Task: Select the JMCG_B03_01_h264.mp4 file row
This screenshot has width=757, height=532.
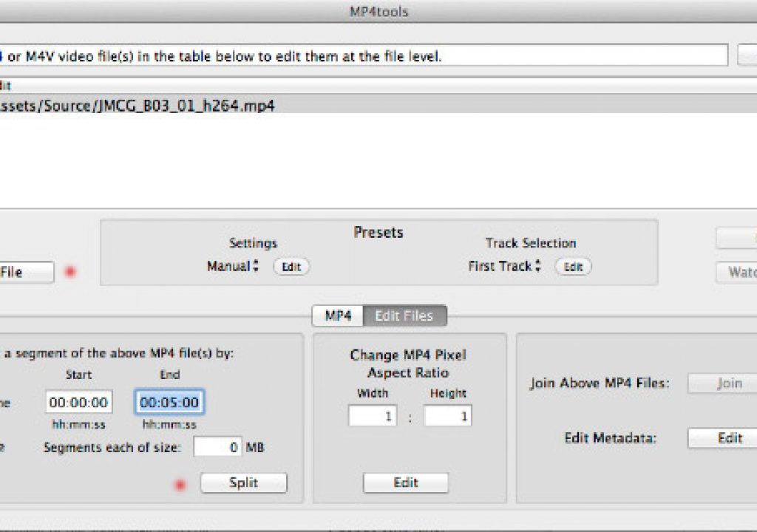Action: tap(378, 105)
